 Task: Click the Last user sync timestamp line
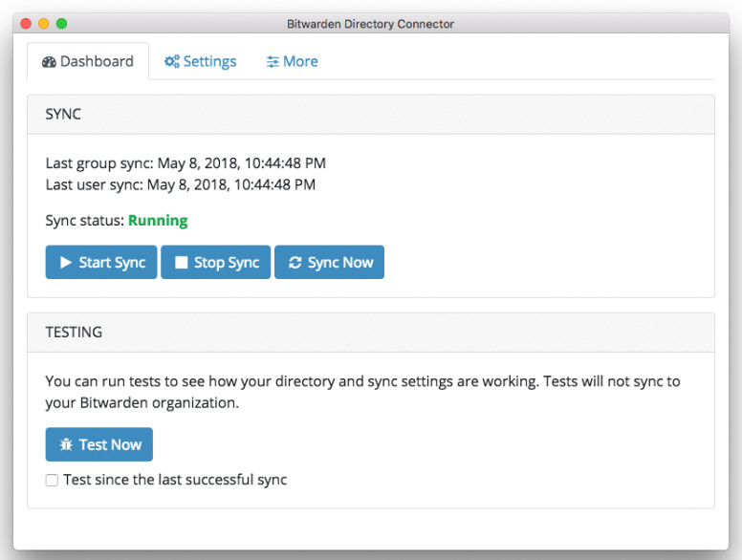(x=181, y=184)
